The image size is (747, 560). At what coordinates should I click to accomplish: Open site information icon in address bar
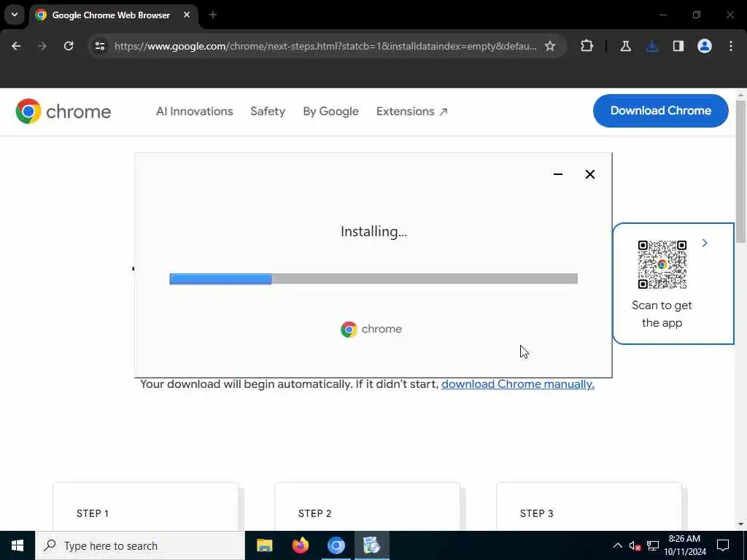99,46
